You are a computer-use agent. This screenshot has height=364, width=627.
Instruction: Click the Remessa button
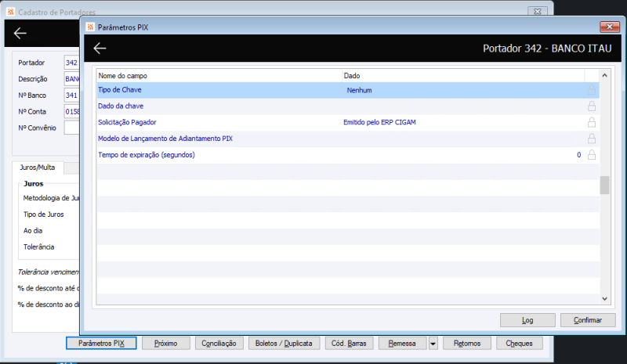(402, 343)
